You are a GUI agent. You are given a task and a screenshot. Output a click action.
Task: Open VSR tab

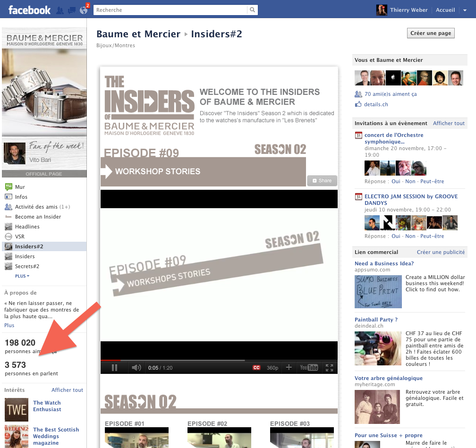tap(20, 237)
